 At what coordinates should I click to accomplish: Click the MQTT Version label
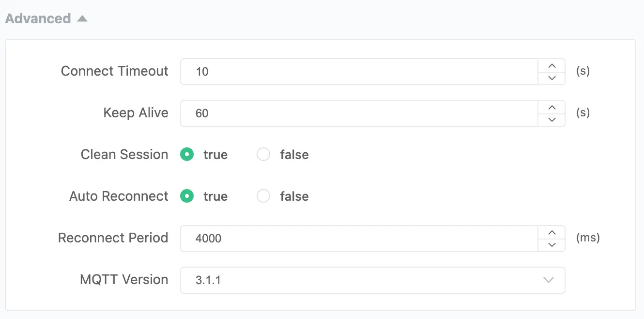(124, 280)
